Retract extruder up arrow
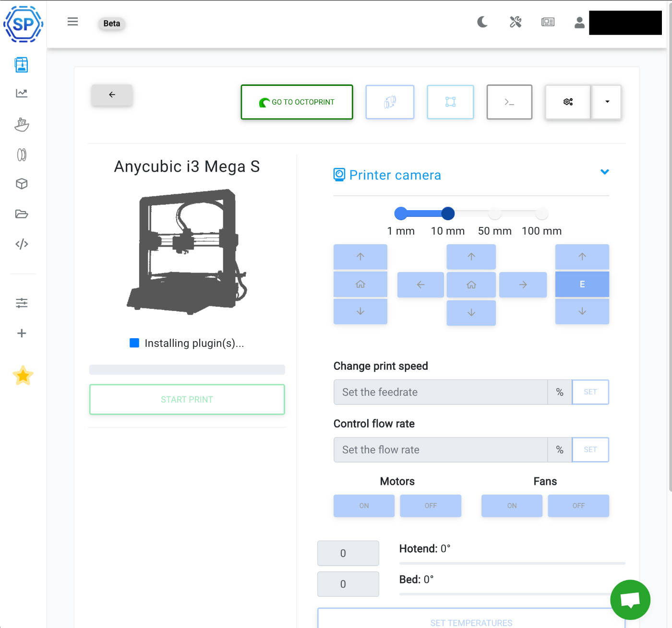The height and width of the screenshot is (628, 672). point(582,257)
